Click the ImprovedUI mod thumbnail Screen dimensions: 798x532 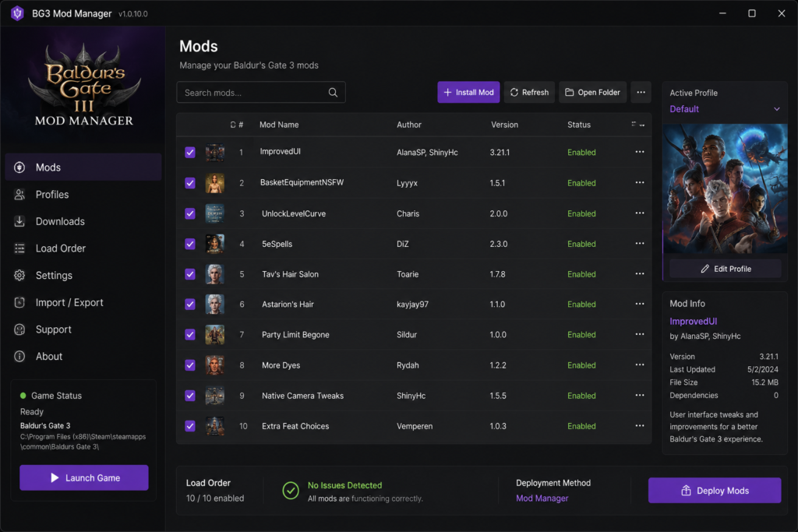(215, 152)
